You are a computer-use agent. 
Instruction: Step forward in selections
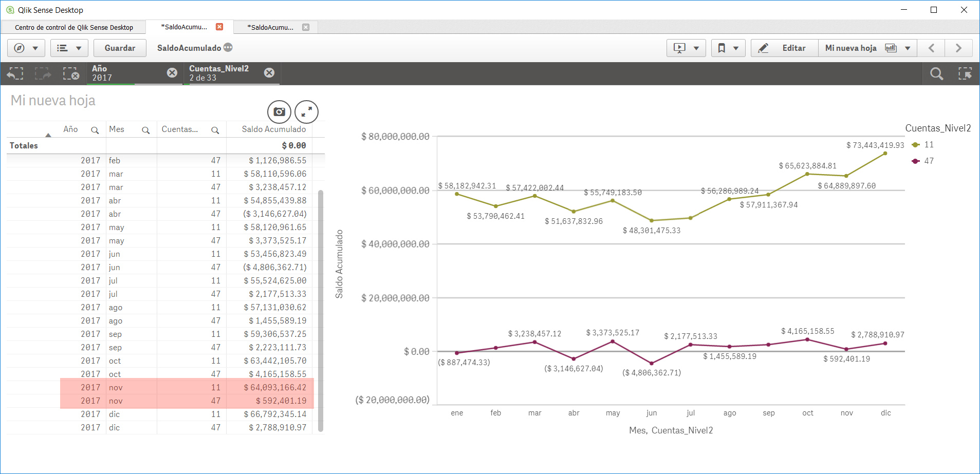tap(43, 73)
